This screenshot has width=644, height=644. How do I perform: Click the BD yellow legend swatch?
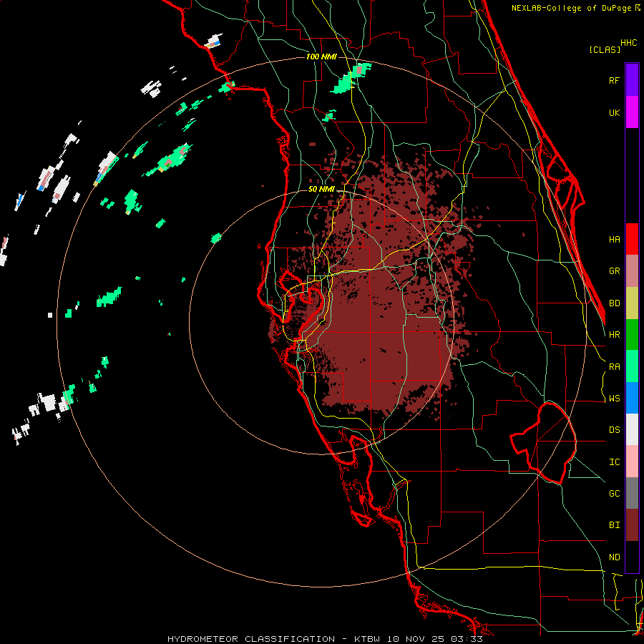coord(632,303)
